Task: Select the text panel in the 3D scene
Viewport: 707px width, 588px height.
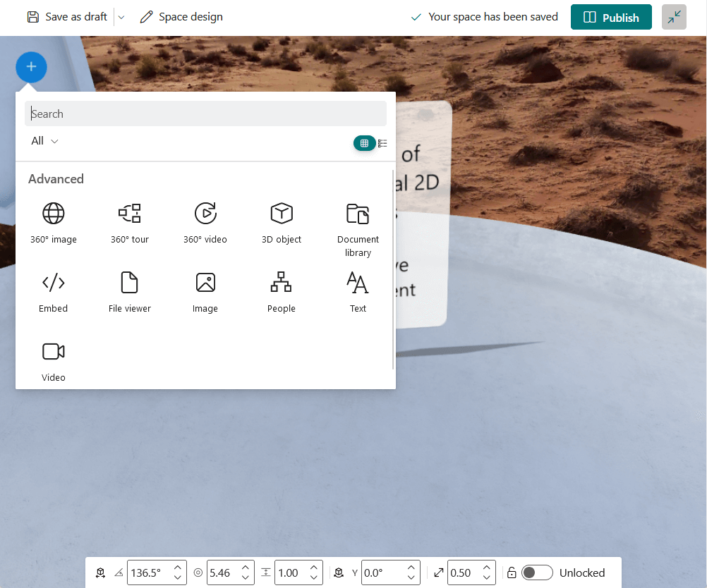Action: 423,214
